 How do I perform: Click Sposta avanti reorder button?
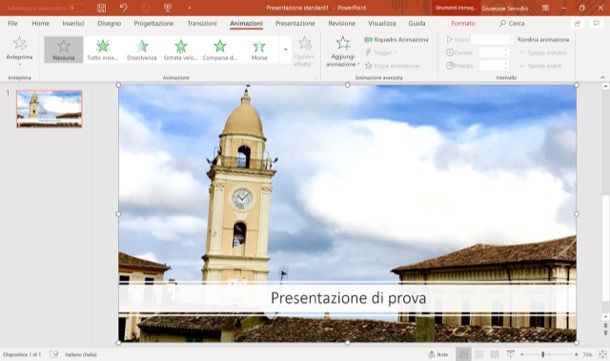541,66
